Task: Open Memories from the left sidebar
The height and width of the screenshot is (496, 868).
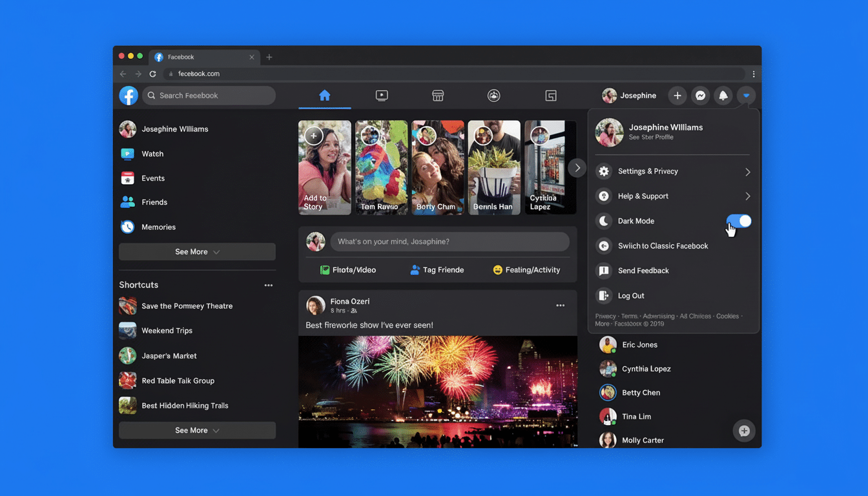Action: coord(158,227)
